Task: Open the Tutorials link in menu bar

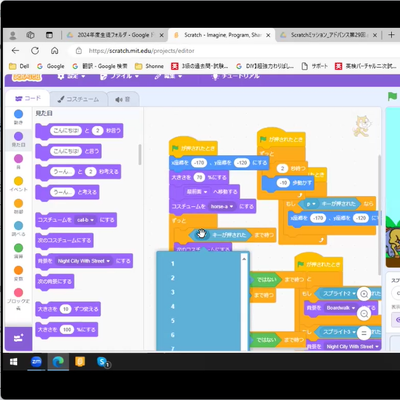Action: pos(236,76)
